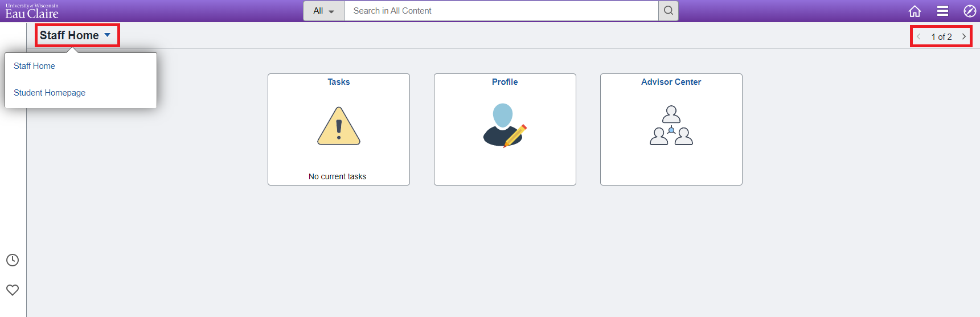Click the Tasks warning triangle icon
Viewport: 980px width, 317px height.
(x=339, y=126)
